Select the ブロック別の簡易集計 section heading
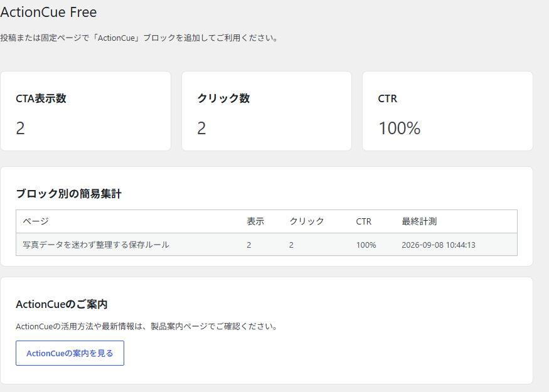Viewport: 549px width, 392px height. click(68, 194)
